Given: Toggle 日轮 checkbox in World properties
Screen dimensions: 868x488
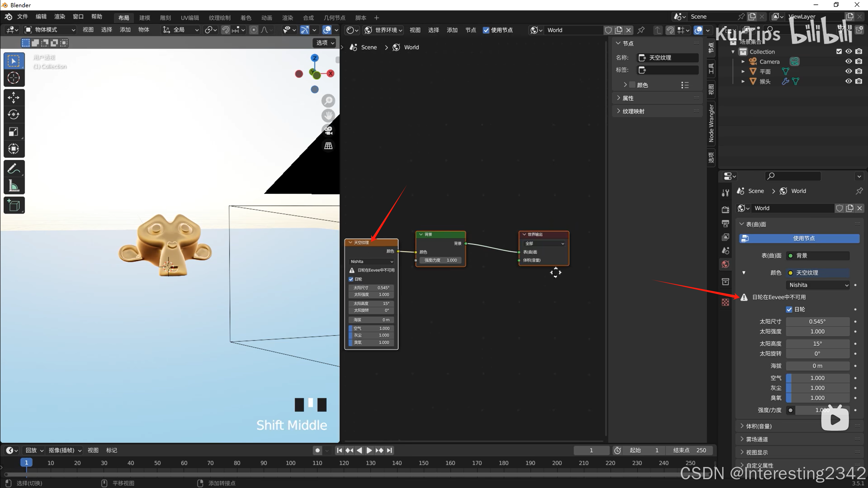Looking at the screenshot, I should point(789,309).
